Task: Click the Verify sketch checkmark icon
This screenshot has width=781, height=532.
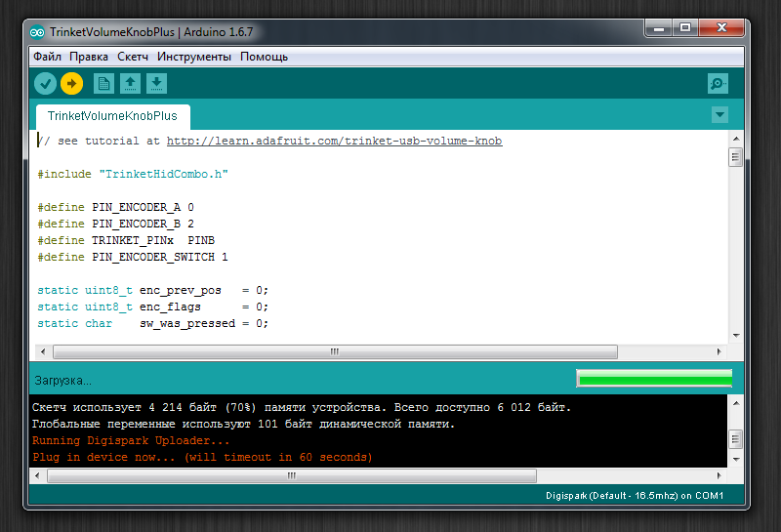Action: point(45,84)
